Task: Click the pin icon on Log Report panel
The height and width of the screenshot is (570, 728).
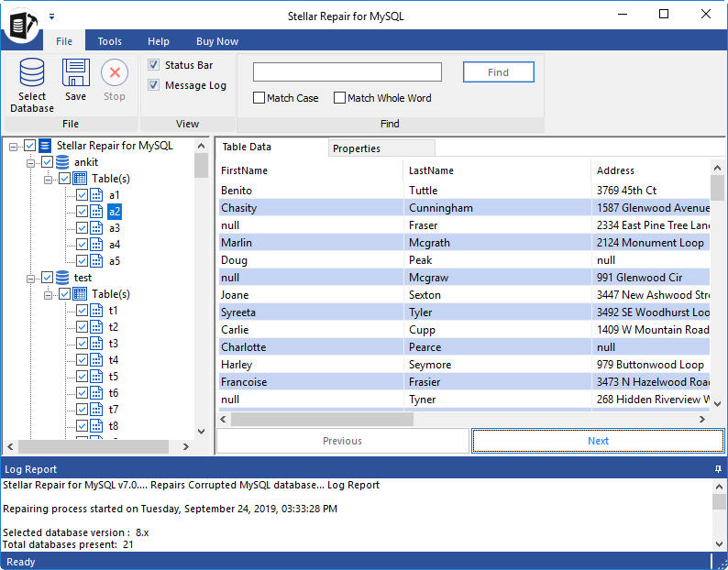Action: (x=718, y=469)
